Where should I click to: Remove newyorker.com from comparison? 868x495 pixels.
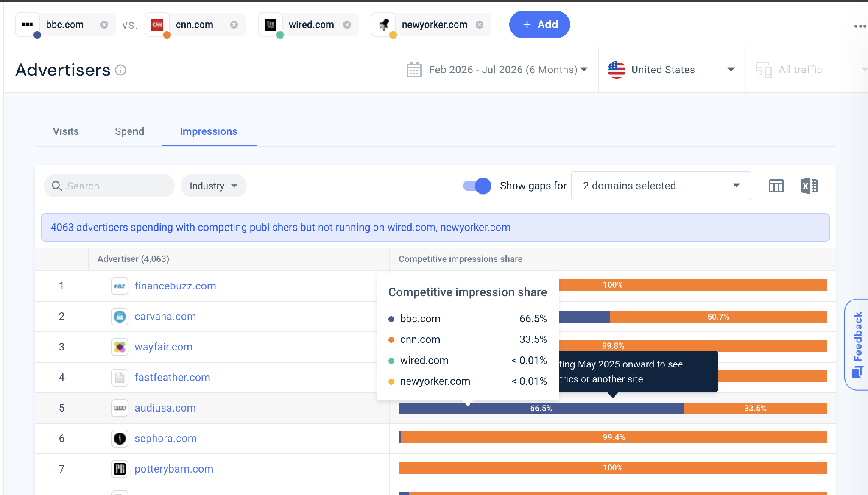coord(480,25)
